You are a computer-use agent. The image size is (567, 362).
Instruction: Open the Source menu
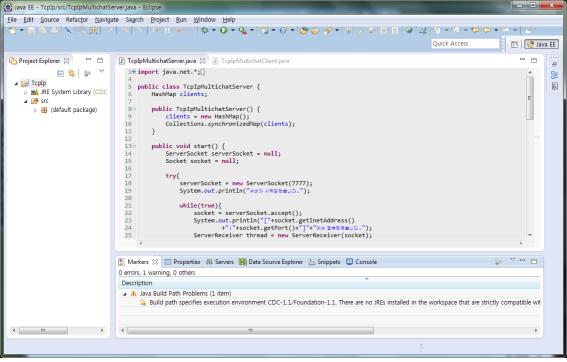(x=50, y=20)
